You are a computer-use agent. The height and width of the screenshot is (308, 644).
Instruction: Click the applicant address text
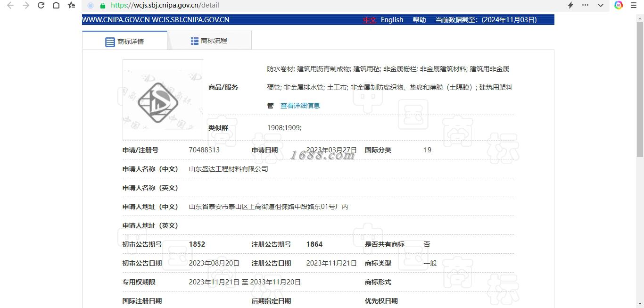pyautogui.click(x=269, y=207)
